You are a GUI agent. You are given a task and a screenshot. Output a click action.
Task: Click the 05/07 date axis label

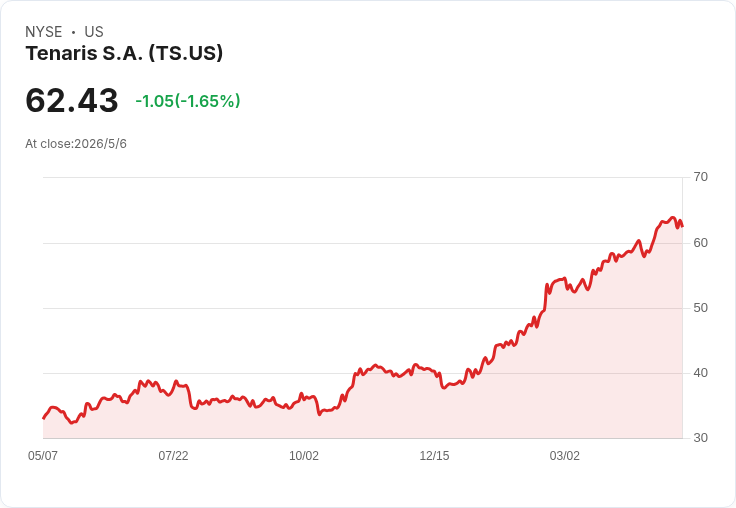coord(43,456)
